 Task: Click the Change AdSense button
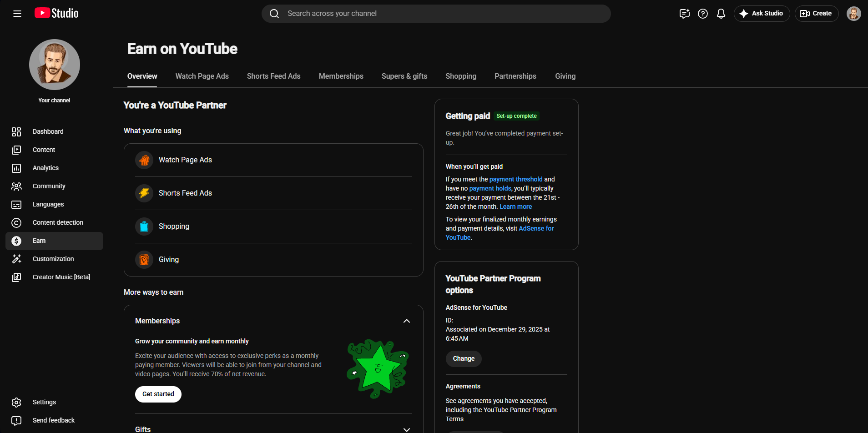464,359
